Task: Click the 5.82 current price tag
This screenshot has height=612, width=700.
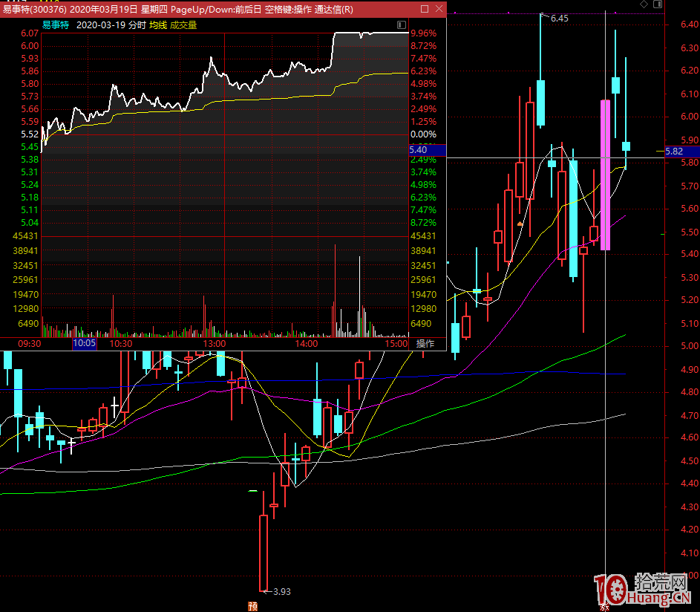Action: point(673,152)
